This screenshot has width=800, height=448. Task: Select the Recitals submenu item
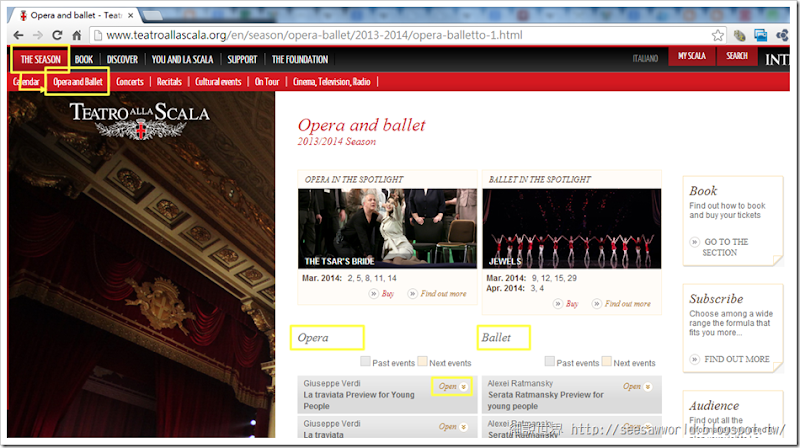coord(169,82)
